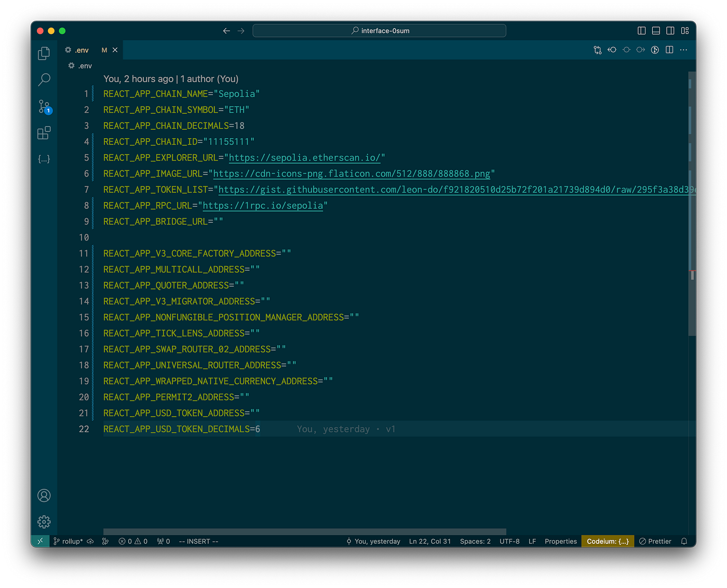Click You, yesterday blame status item
The width and height of the screenshot is (727, 588).
[373, 541]
